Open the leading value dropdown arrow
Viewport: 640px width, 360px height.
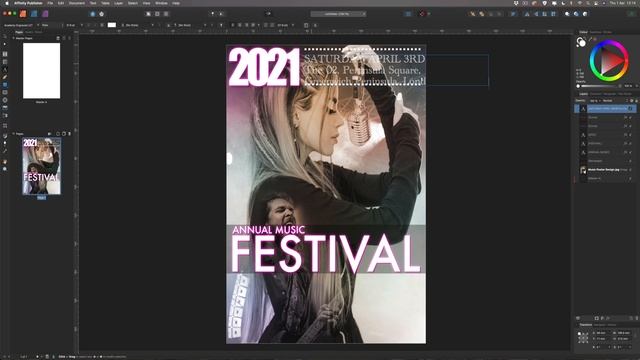(293, 25)
